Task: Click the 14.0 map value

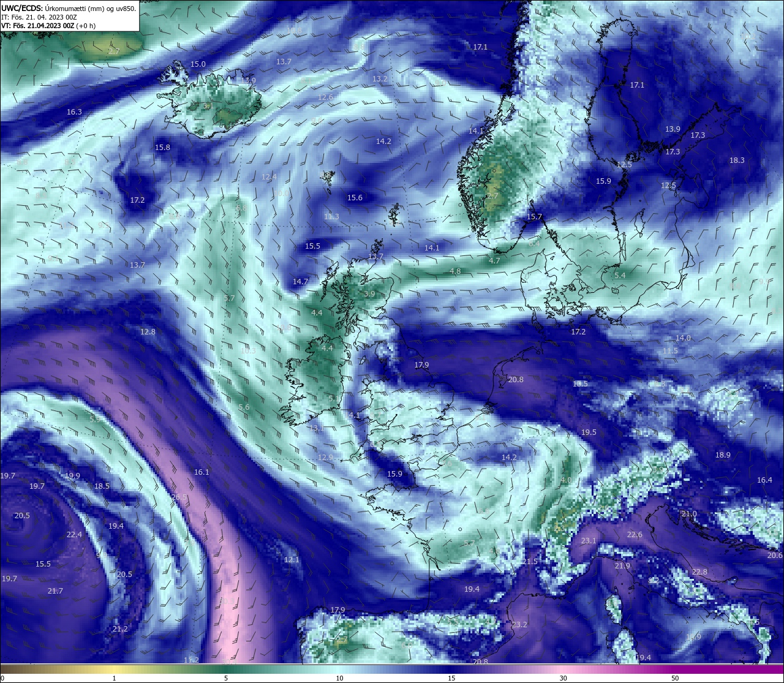Action: click(683, 338)
